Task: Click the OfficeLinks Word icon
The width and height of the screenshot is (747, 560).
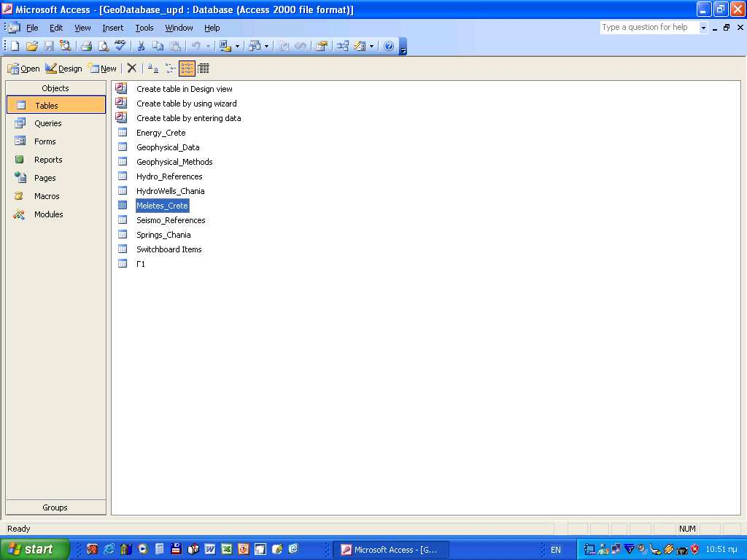Action: [x=225, y=46]
